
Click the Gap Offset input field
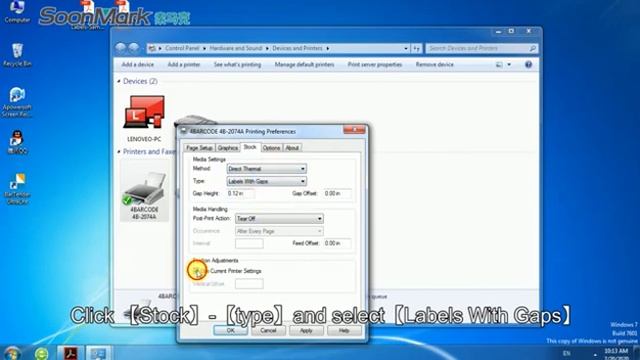pyautogui.click(x=337, y=193)
